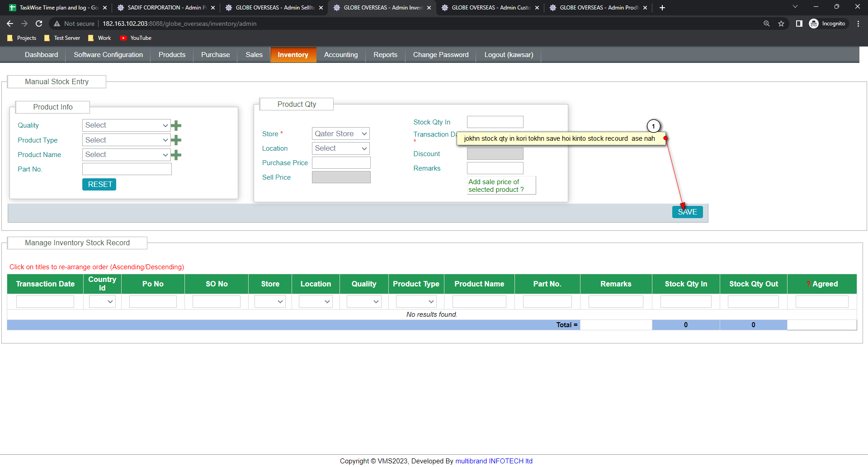Open the Chrome three-dot menu

click(x=859, y=24)
